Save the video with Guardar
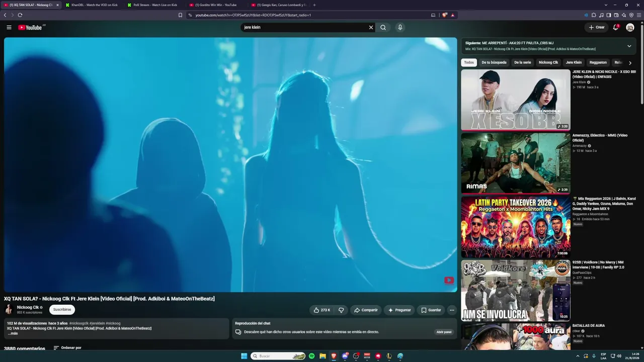The image size is (644, 362). click(x=431, y=310)
